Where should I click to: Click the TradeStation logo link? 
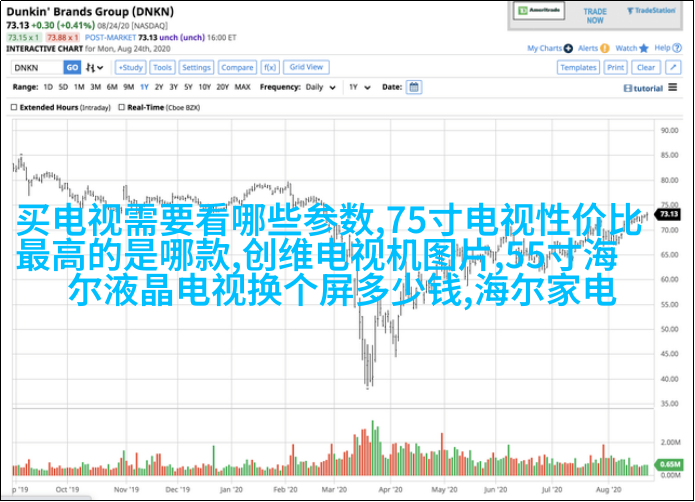tap(651, 11)
